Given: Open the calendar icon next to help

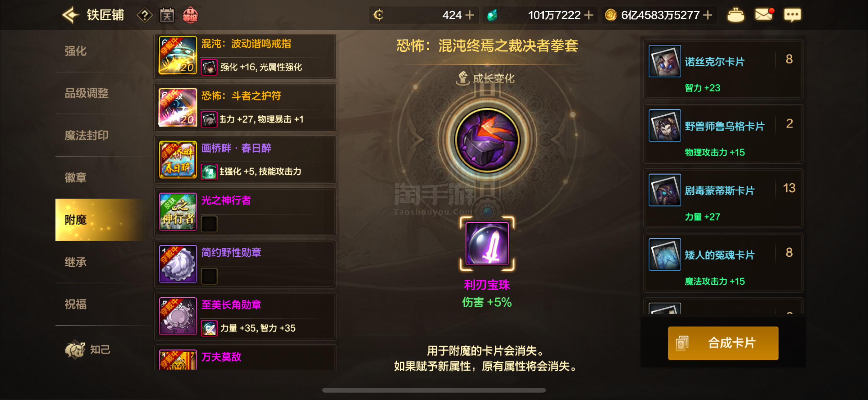Looking at the screenshot, I should (167, 15).
